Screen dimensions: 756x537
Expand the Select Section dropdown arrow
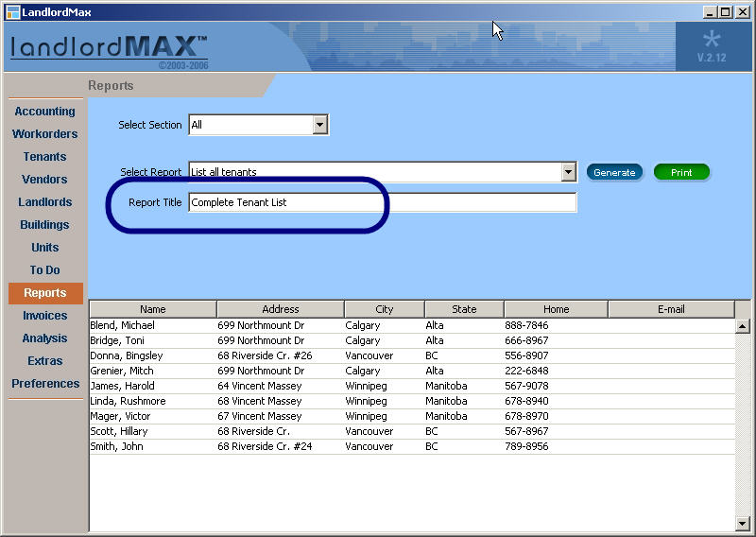point(319,125)
